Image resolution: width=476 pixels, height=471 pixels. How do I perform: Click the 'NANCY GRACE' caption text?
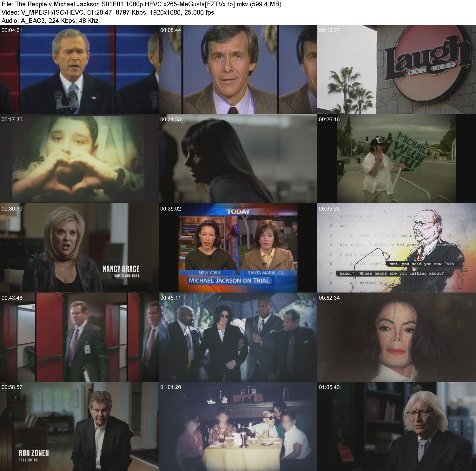tap(121, 269)
